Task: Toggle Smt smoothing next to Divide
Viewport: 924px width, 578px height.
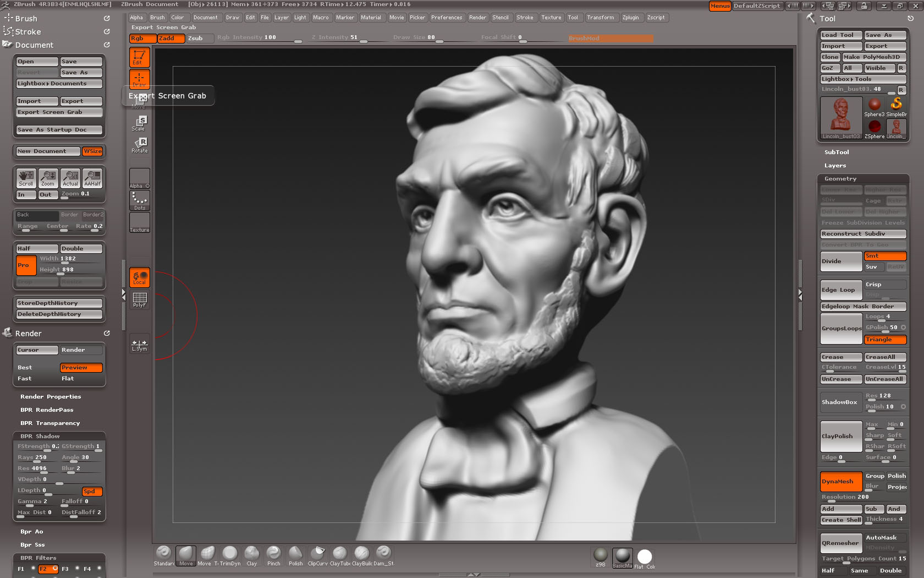Action: coord(884,256)
